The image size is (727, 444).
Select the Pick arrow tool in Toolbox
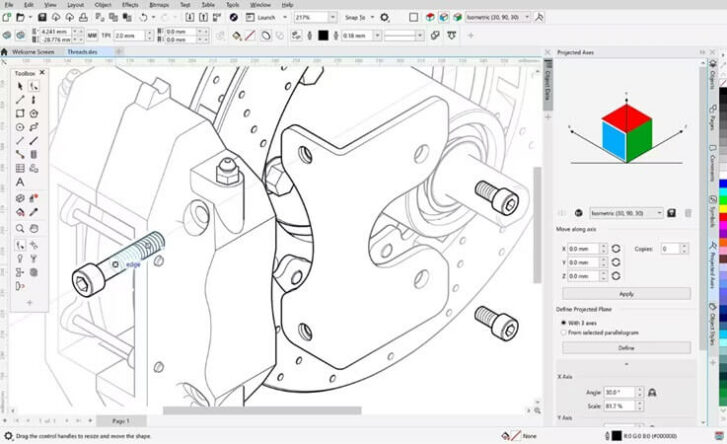click(x=20, y=86)
